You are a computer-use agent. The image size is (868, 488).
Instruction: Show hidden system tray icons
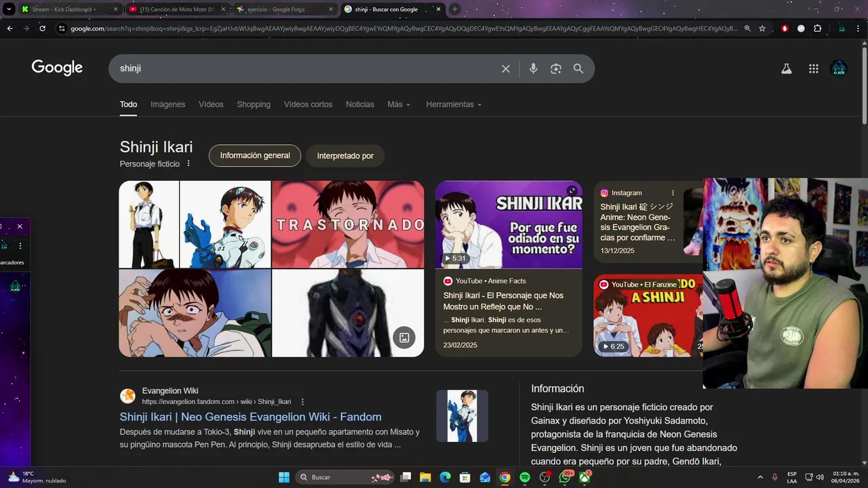759,477
